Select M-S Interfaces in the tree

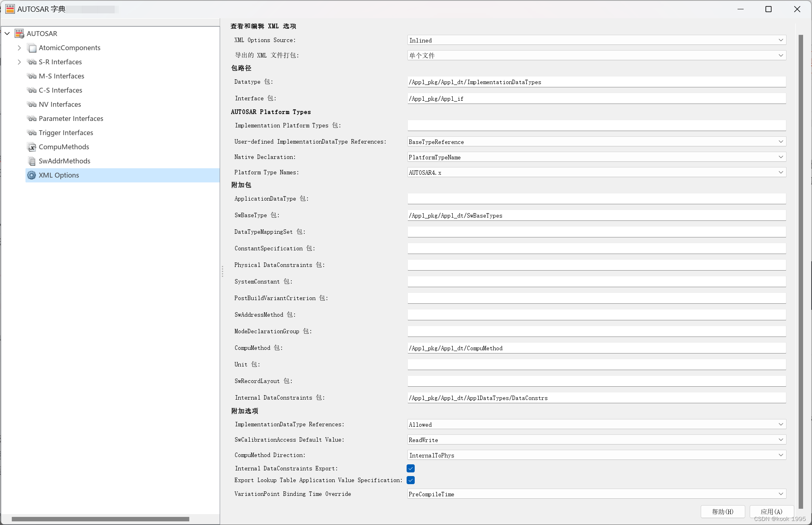point(61,76)
